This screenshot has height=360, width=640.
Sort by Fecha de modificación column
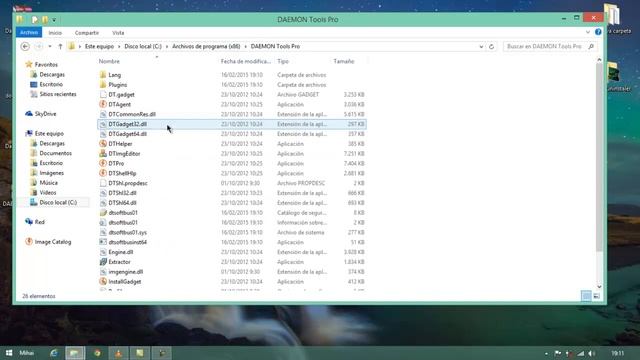tap(246, 61)
